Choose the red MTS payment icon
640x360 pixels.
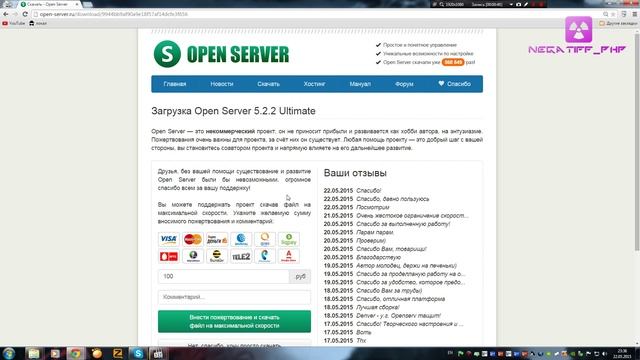coord(169,256)
